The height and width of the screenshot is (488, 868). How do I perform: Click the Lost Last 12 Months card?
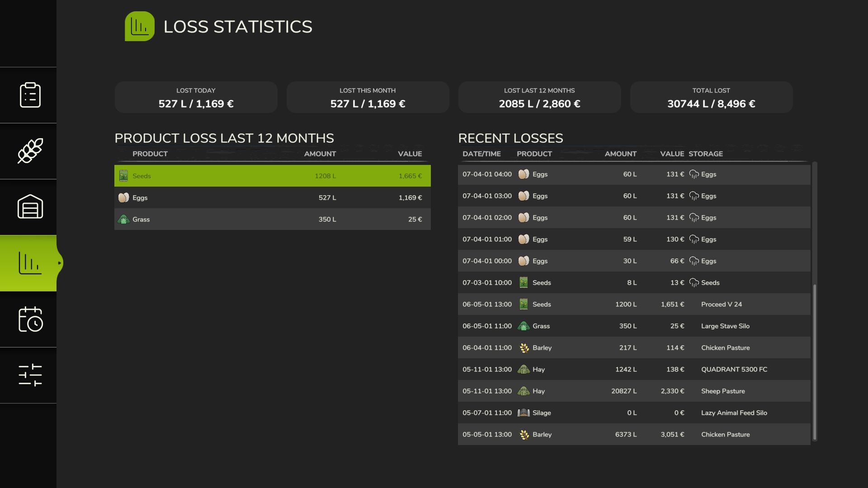(x=539, y=97)
